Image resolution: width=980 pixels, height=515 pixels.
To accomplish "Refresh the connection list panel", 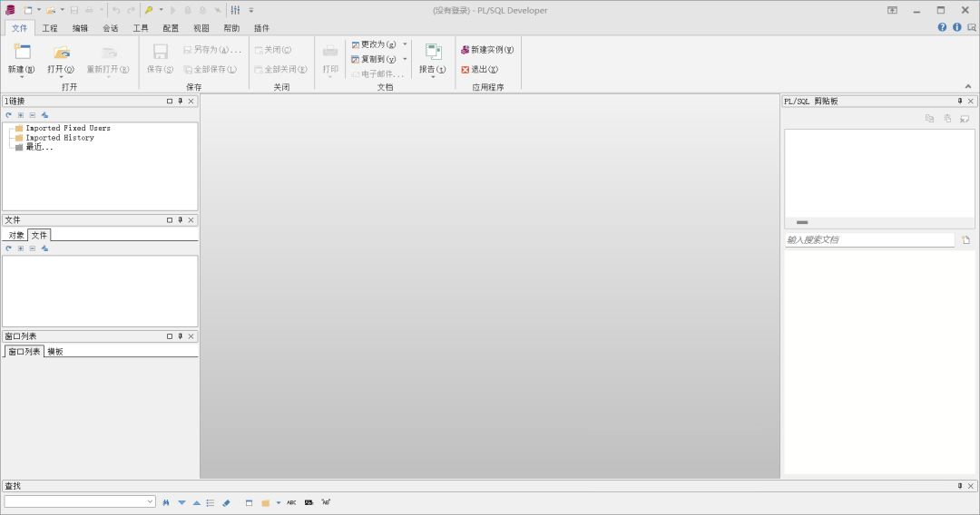I will [9, 115].
